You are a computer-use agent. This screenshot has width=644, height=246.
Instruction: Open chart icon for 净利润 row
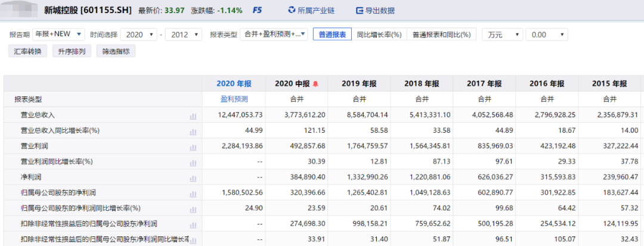[x=193, y=179]
